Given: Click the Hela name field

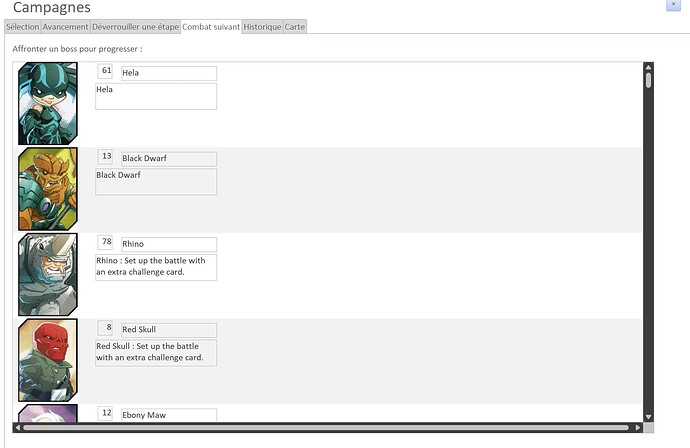Looking at the screenshot, I should (x=169, y=73).
